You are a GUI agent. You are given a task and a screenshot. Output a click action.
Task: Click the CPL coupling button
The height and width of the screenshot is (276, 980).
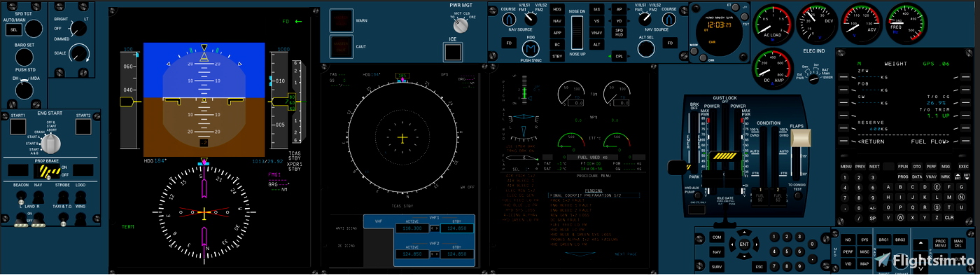[619, 55]
